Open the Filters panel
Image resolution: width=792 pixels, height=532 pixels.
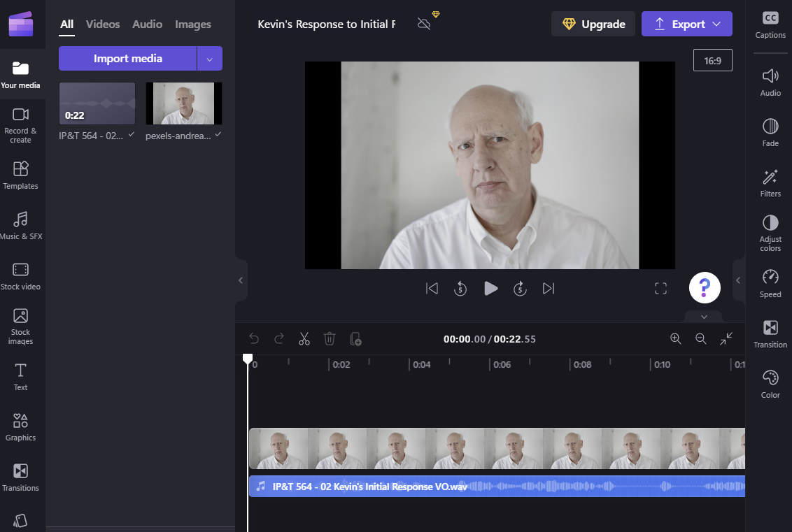click(x=770, y=182)
